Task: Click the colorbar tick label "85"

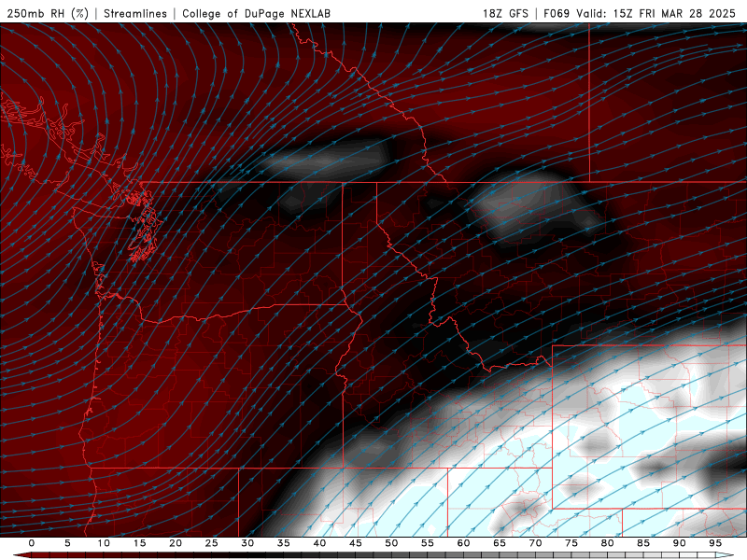Action: [643, 543]
